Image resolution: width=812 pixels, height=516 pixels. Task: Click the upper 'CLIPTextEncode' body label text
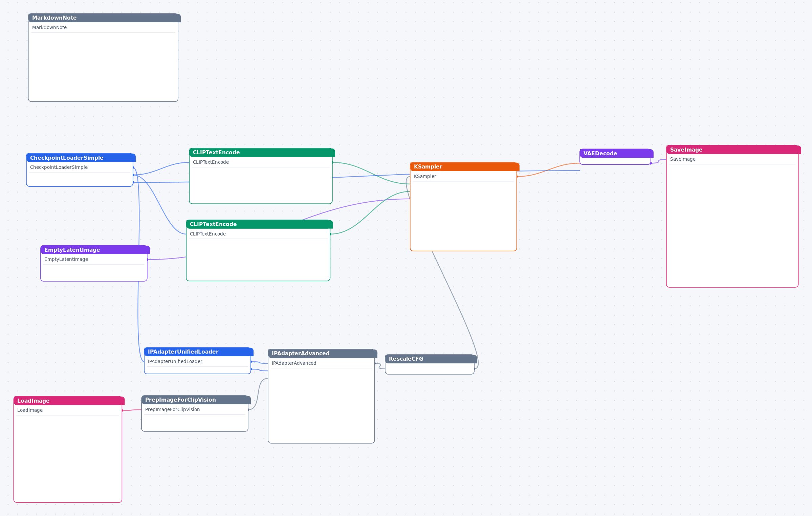pos(211,162)
